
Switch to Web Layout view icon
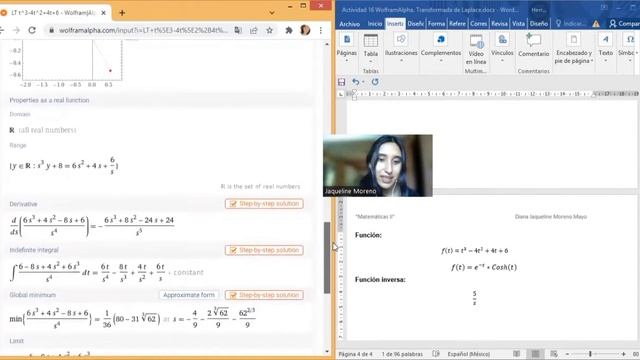point(554,354)
